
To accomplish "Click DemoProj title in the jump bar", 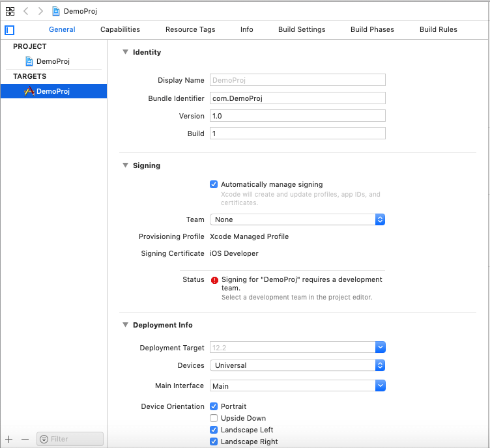I will pos(80,11).
